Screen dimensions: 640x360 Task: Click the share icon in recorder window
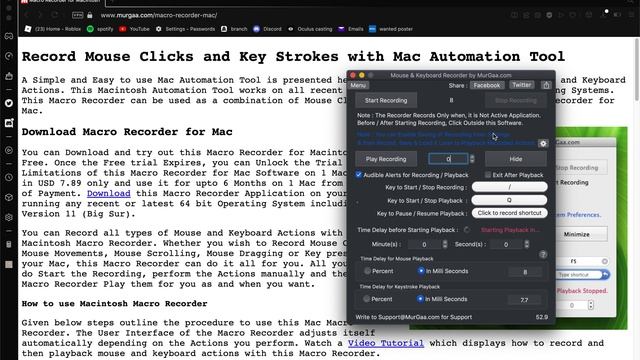coord(546,85)
